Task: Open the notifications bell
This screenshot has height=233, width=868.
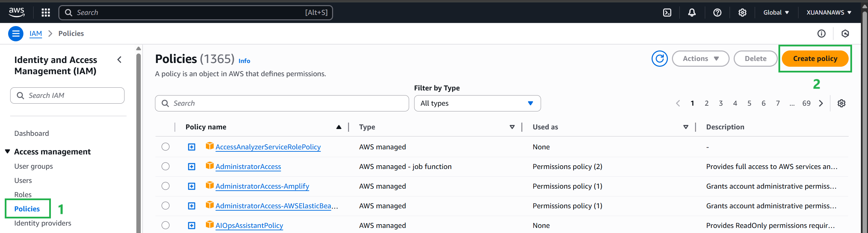Action: point(692,13)
